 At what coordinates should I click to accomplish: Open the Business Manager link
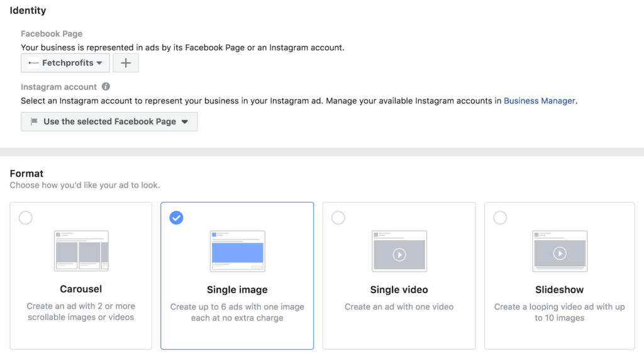tap(539, 101)
